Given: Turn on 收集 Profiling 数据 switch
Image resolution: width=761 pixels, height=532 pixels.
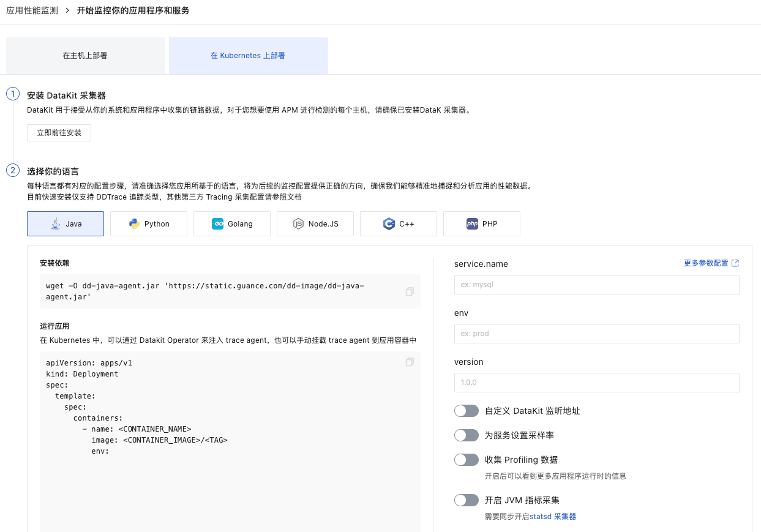Looking at the screenshot, I should pyautogui.click(x=467, y=460).
